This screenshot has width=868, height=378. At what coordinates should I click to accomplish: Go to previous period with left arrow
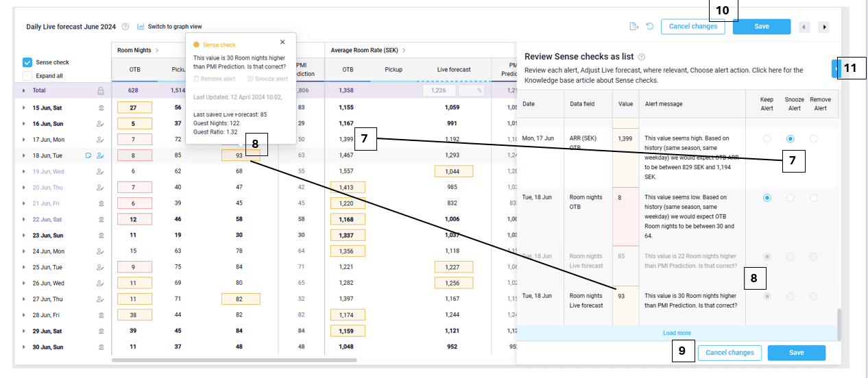804,27
